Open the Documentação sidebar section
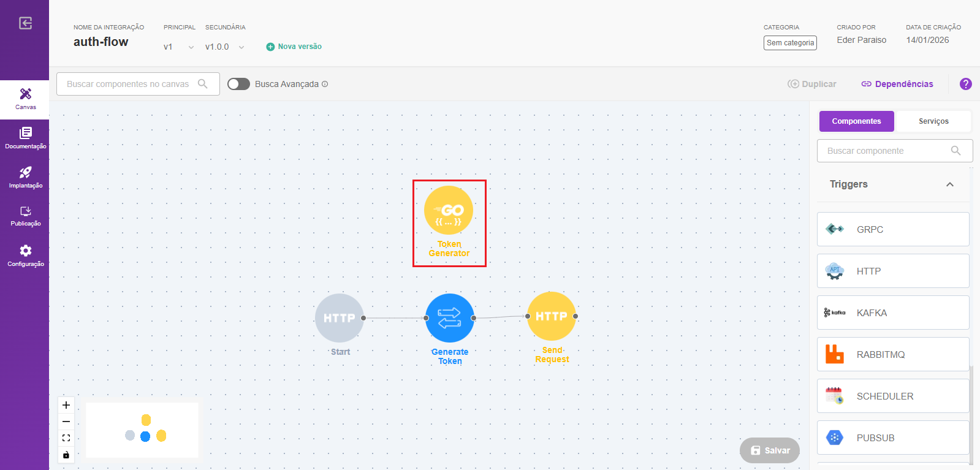The image size is (980, 470). point(25,138)
